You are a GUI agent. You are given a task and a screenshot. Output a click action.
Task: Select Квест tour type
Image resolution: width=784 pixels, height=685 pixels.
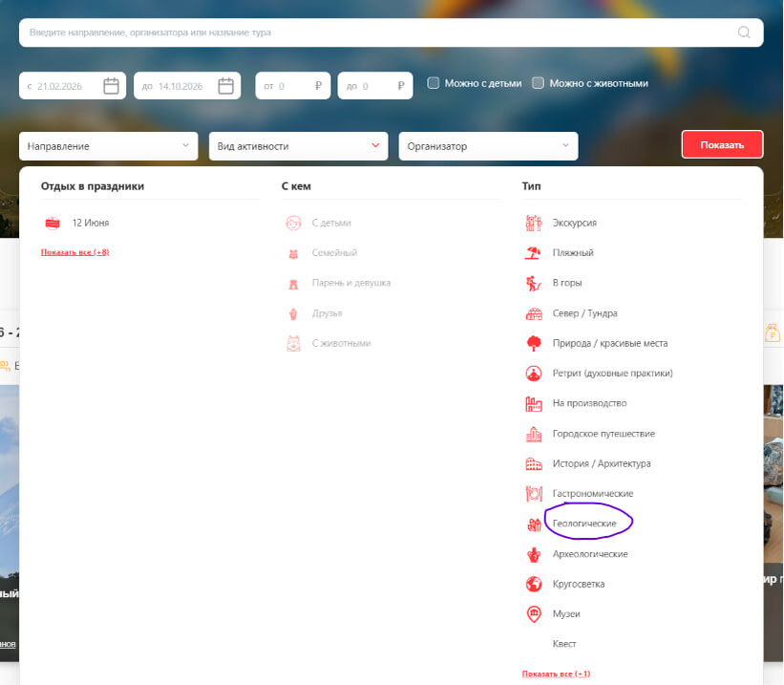[564, 644]
